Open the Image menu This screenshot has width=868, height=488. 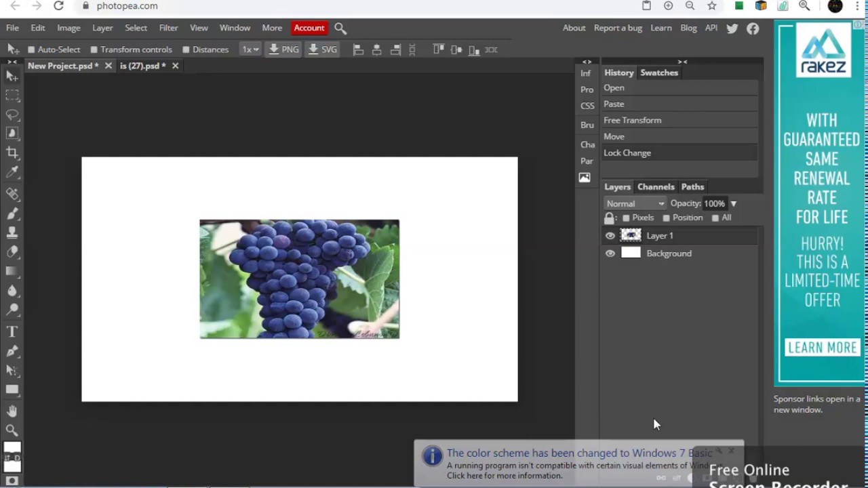click(x=68, y=28)
